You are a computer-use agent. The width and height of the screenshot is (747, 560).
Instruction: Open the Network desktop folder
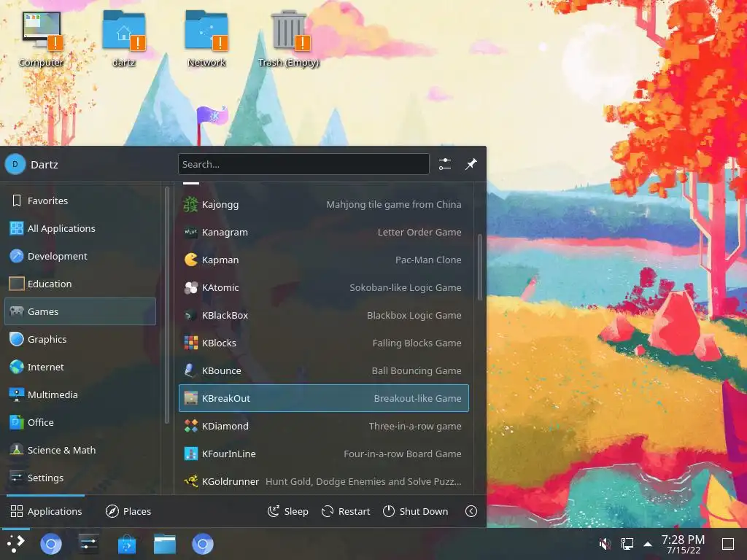tap(206, 38)
